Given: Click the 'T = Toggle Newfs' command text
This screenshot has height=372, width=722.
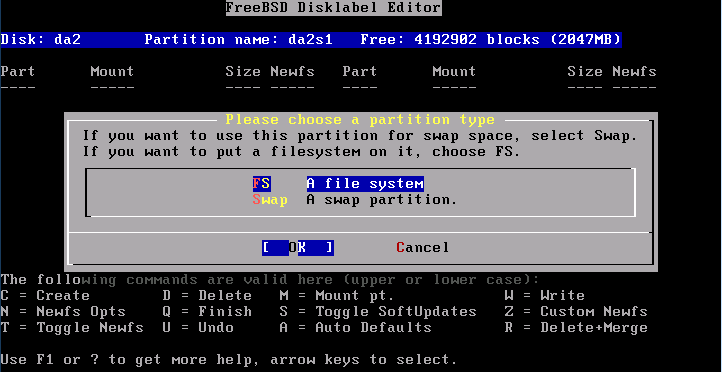Looking at the screenshot, I should (x=72, y=328).
